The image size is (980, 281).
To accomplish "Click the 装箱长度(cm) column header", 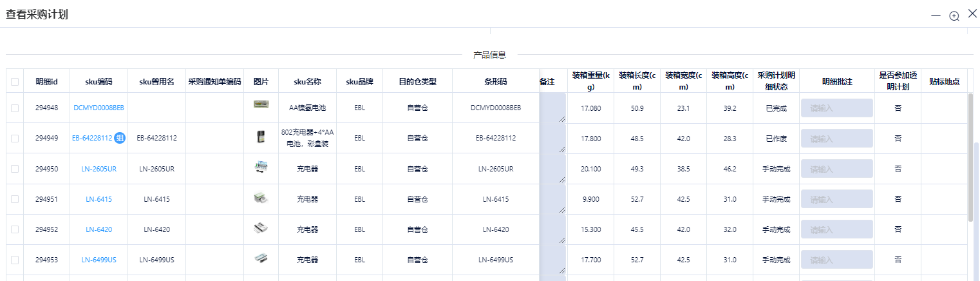I will [x=637, y=81].
